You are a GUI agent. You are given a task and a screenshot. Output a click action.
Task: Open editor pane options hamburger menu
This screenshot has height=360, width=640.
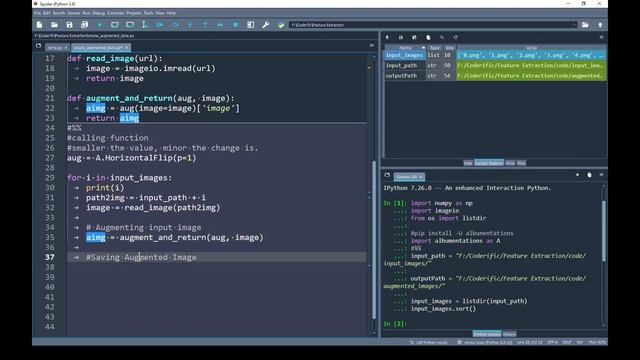click(x=372, y=45)
